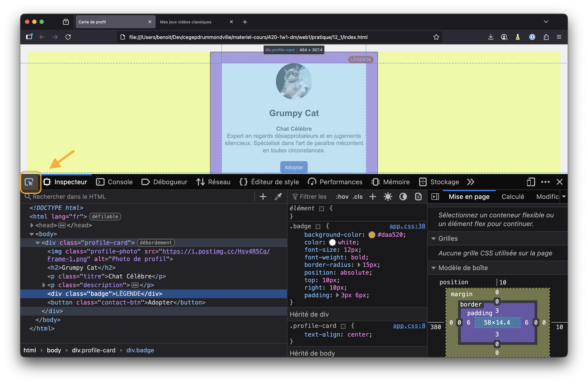Bookmark this page with star icon
588x384 pixels.
click(436, 37)
